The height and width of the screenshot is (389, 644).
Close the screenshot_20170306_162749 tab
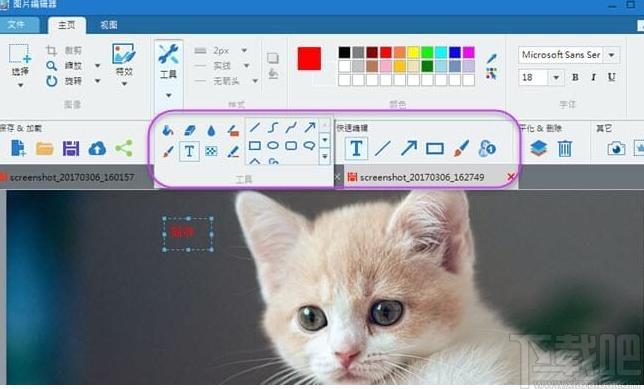click(511, 177)
